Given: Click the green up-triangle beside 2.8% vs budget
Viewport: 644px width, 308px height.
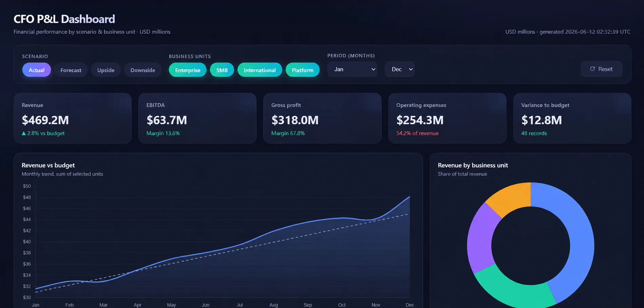Looking at the screenshot, I should click(24, 133).
